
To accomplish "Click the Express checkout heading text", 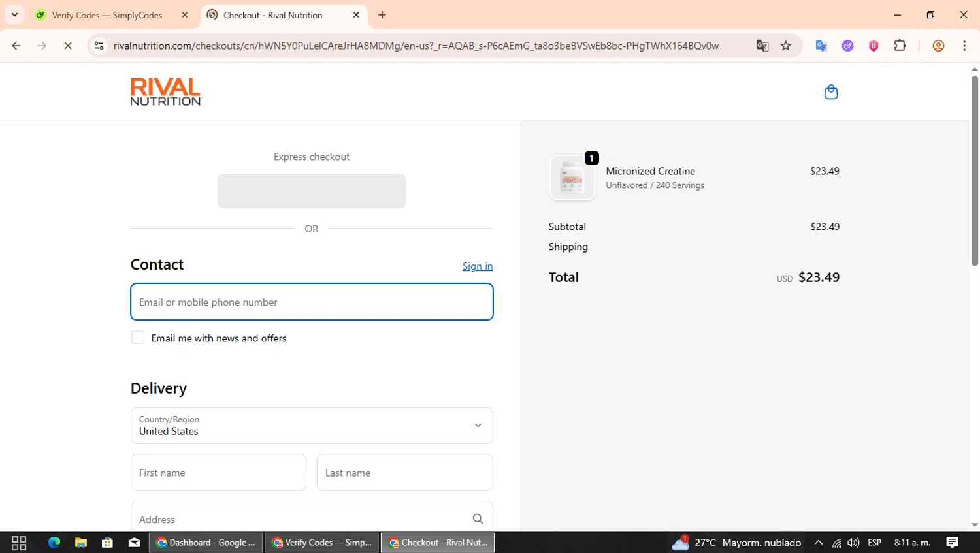I will point(312,157).
